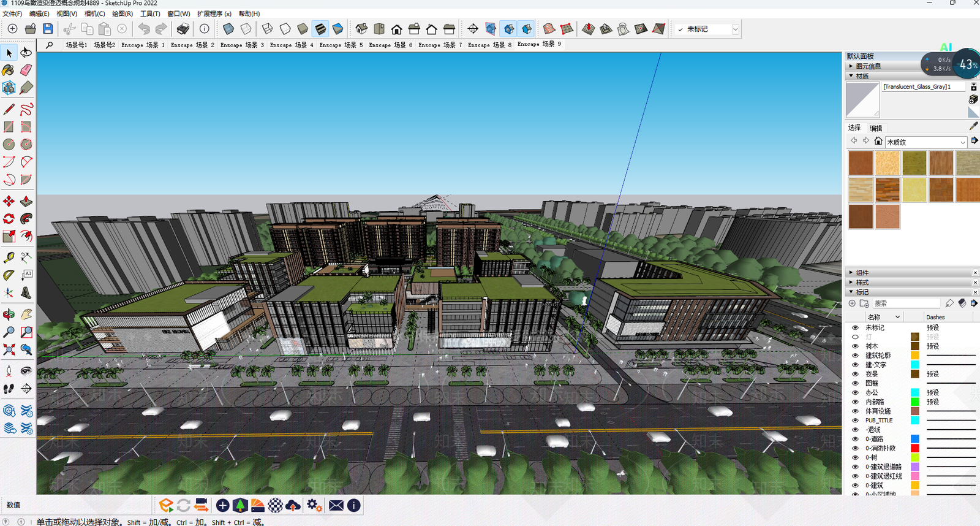Open the 相机(C) menu
Screen dimensions: 980x526
pyautogui.click(x=94, y=13)
